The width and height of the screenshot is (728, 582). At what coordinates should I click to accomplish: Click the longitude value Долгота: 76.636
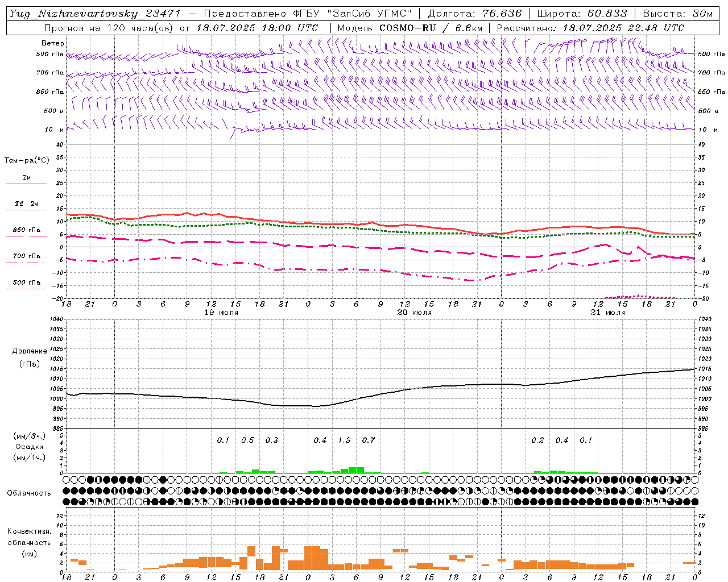(474, 14)
